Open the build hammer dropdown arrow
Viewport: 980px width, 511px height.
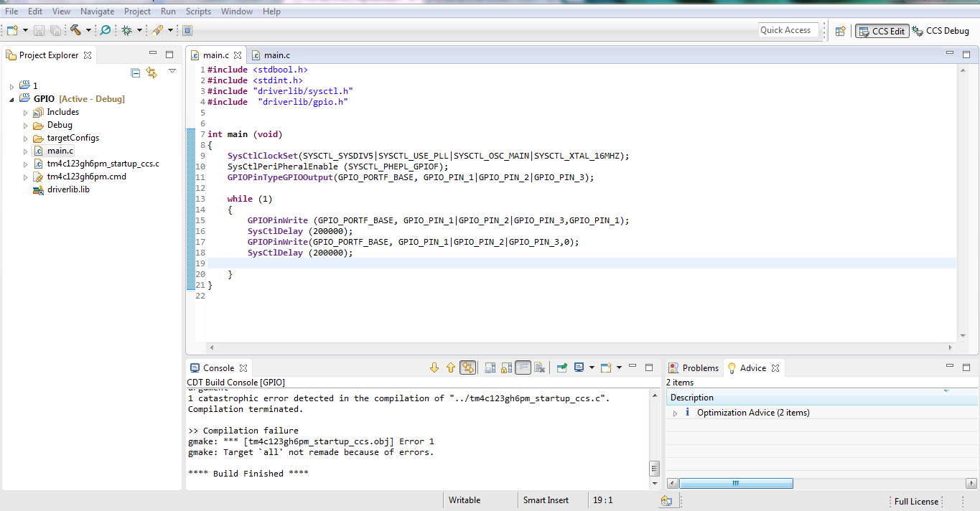pos(88,30)
